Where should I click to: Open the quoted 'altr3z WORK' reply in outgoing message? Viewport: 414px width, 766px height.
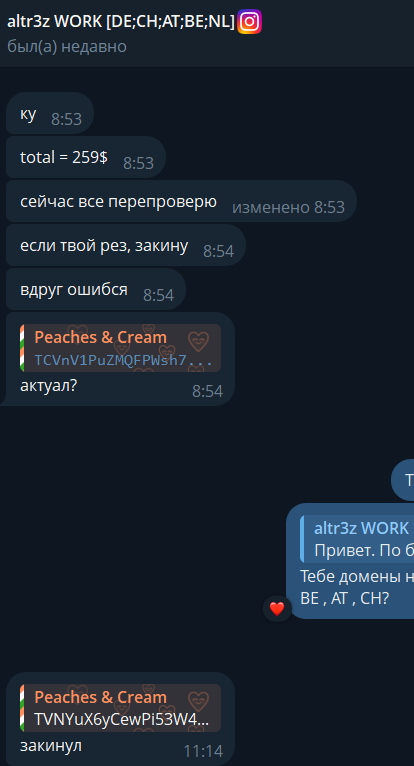[x=357, y=539]
